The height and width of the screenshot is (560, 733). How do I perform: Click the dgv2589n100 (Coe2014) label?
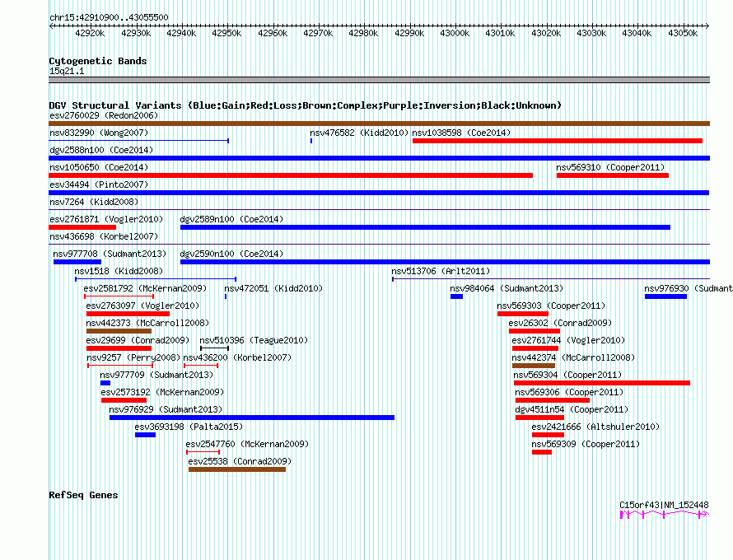coord(231,219)
